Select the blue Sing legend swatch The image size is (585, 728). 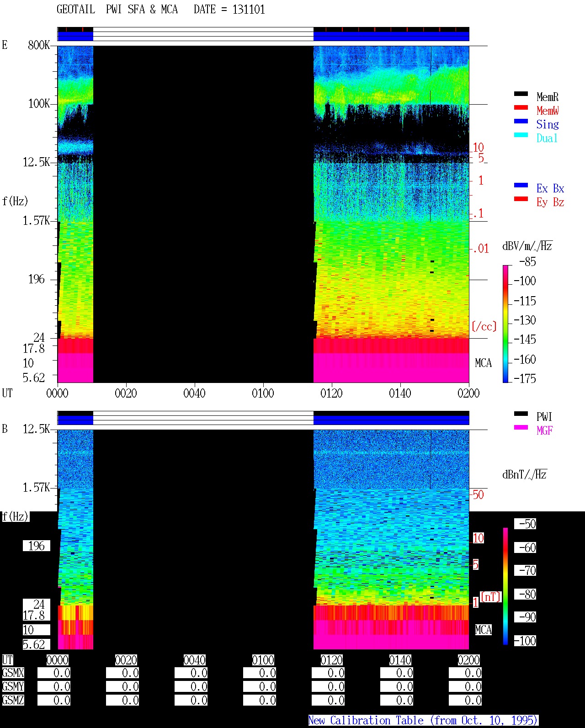coord(521,121)
